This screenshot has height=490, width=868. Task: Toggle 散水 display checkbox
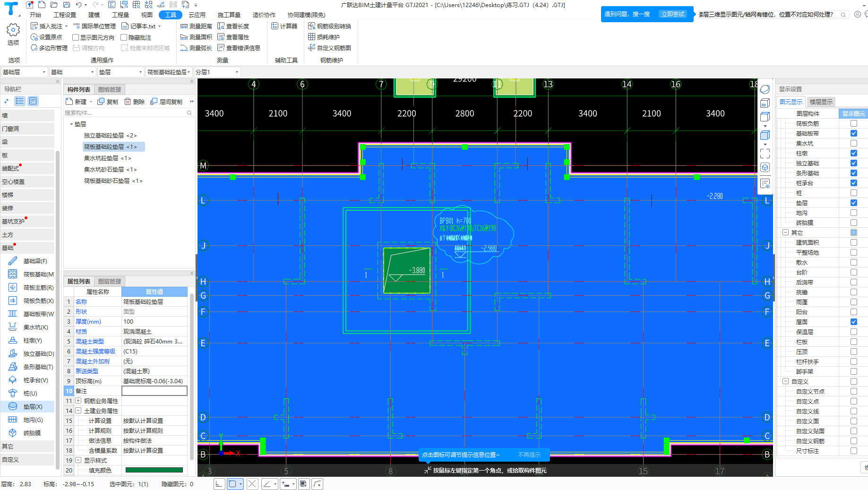[x=854, y=262]
